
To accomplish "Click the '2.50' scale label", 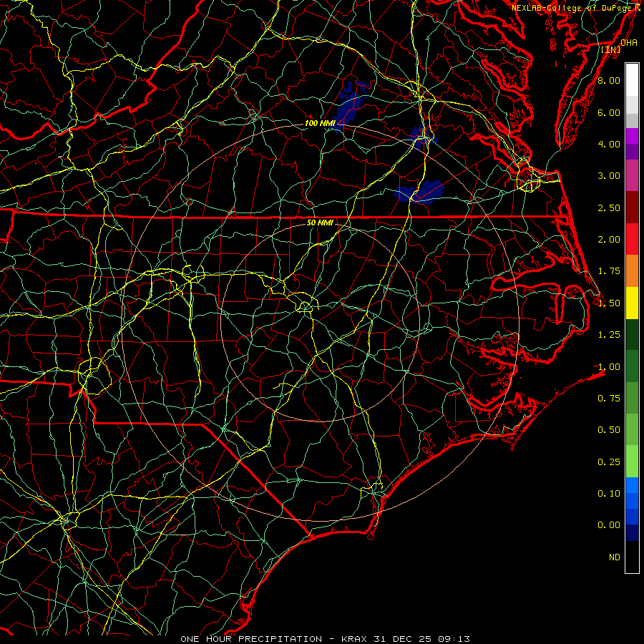I will [x=609, y=208].
